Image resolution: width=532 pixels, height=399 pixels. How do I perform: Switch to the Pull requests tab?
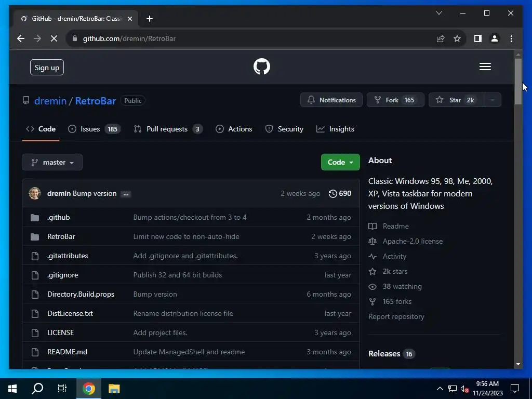(168, 129)
